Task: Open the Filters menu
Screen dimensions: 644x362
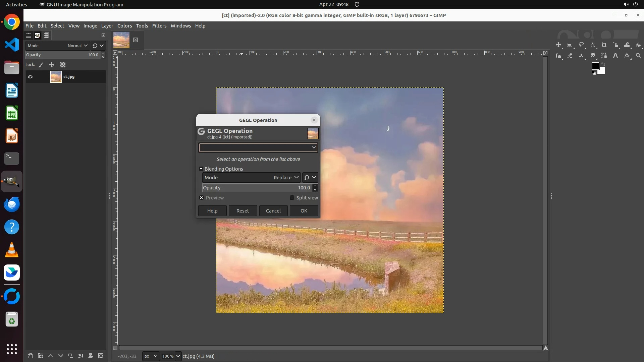Action: tap(159, 26)
